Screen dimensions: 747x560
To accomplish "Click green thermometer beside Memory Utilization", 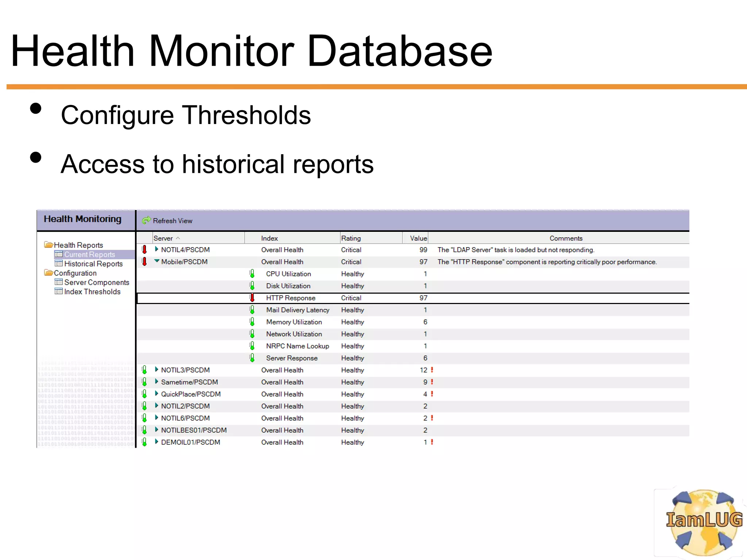I will (x=252, y=322).
